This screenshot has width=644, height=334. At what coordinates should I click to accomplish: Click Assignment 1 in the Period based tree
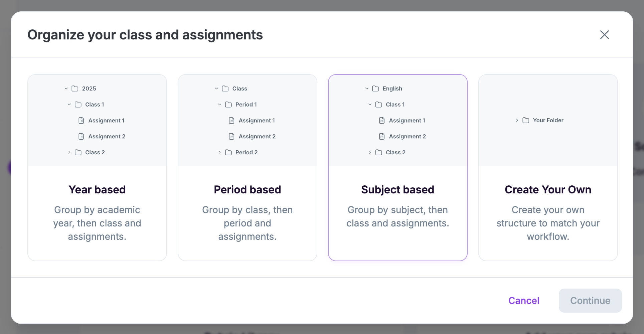coord(257,121)
